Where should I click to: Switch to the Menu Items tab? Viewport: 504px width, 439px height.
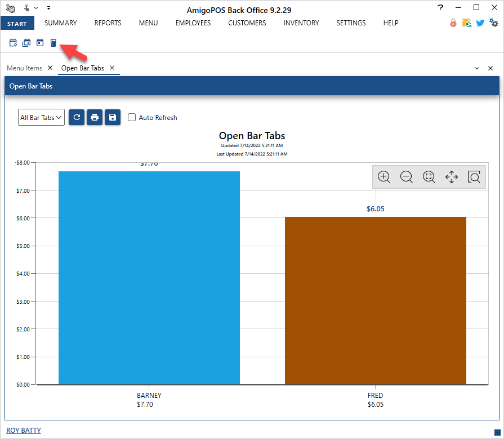(24, 68)
